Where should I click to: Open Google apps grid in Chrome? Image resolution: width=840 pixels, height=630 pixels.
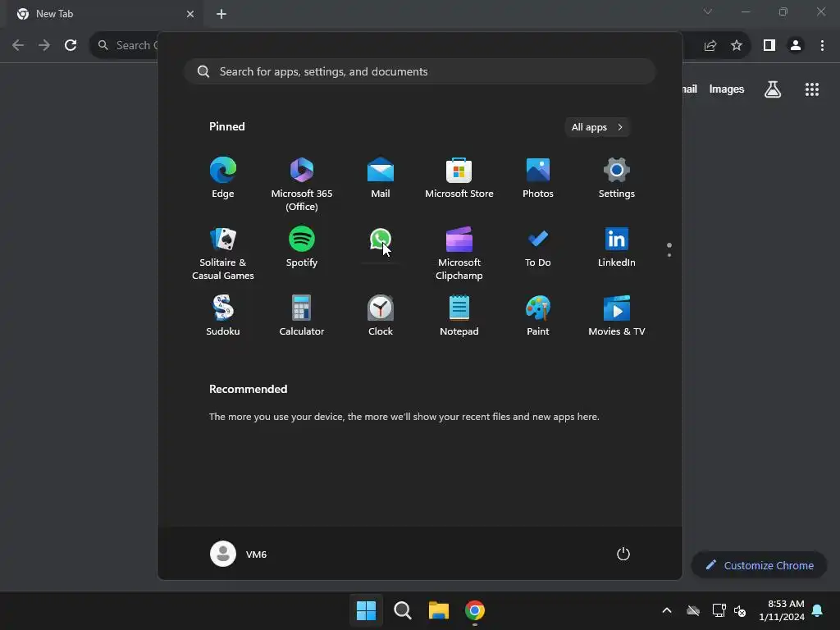[x=812, y=89]
